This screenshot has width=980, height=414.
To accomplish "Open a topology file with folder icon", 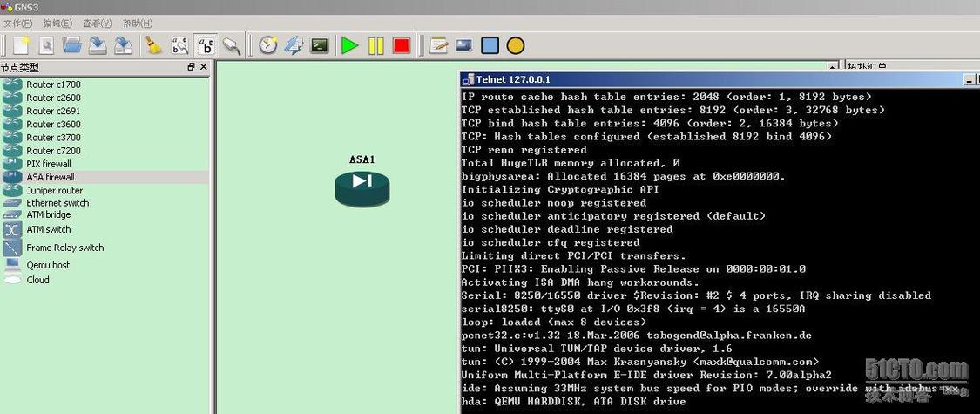I will click(x=72, y=45).
